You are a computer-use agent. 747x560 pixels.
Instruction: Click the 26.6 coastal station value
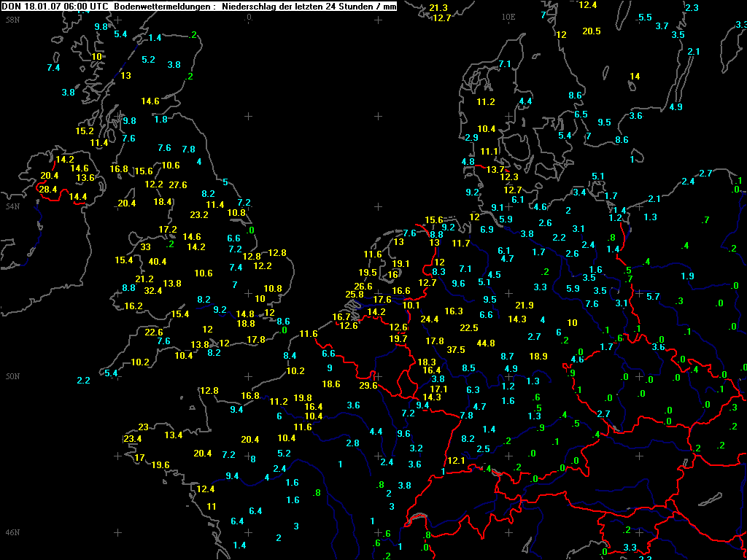[x=363, y=286]
